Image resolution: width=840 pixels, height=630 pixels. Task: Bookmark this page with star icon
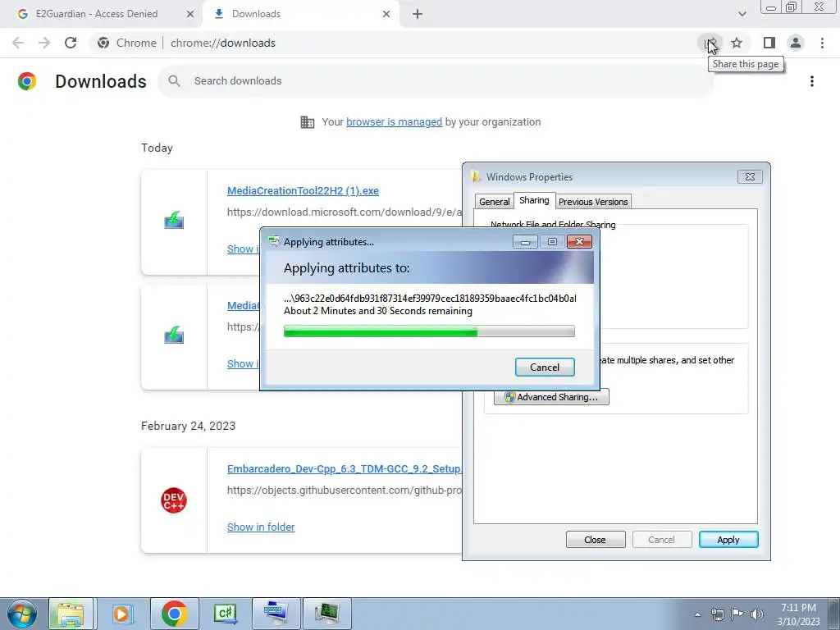pos(737,43)
